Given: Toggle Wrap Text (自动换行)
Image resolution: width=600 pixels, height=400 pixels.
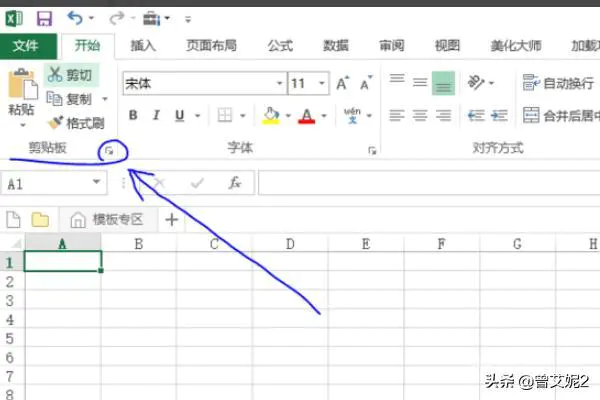Looking at the screenshot, I should [x=558, y=83].
